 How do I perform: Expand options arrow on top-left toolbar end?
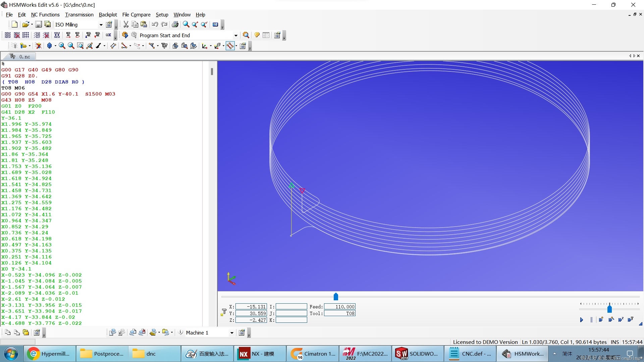click(116, 25)
